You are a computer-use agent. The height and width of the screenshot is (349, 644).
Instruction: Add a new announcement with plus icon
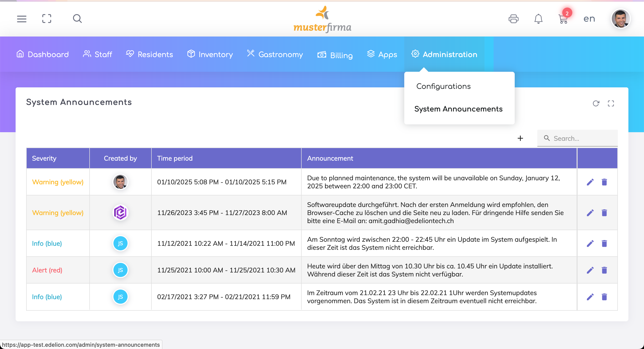[520, 138]
